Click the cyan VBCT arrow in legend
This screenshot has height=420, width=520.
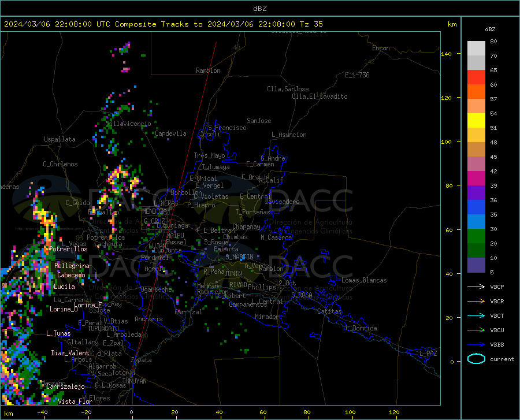click(476, 315)
